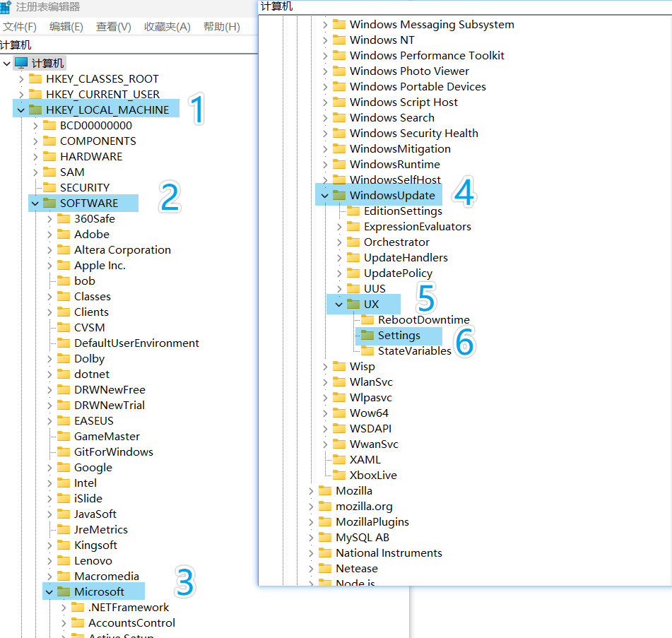
Task: Click the 360Safe folder icon
Action: point(64,218)
